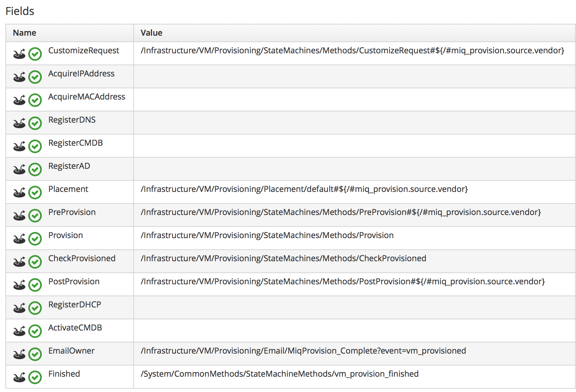Click the RegisterAD empty value cell
This screenshot has width=576, height=392.
[354, 169]
